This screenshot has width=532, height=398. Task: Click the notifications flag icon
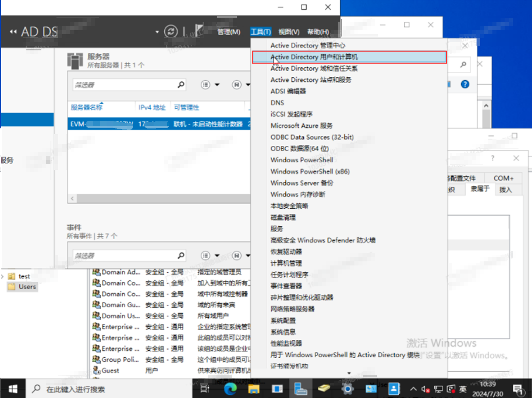pos(199,30)
